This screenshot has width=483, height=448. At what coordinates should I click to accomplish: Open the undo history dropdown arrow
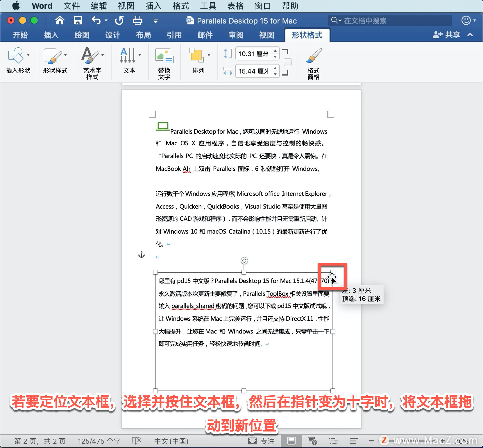tap(106, 20)
